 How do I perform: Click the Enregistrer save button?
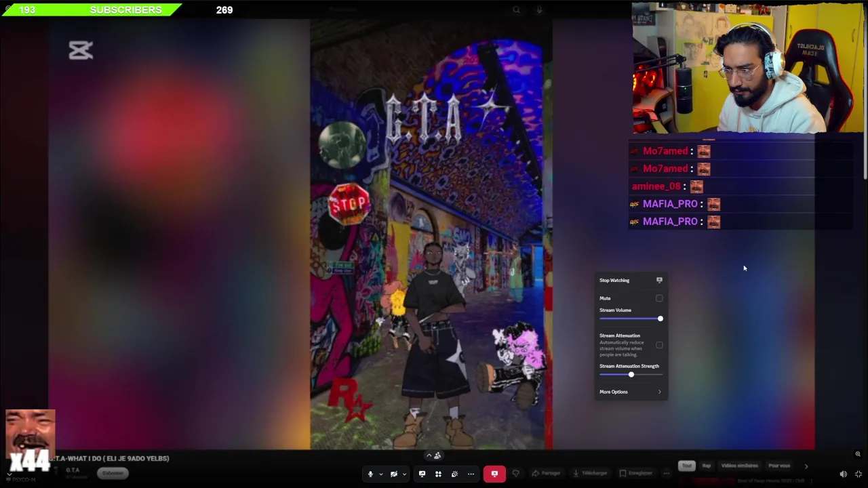[x=636, y=473]
